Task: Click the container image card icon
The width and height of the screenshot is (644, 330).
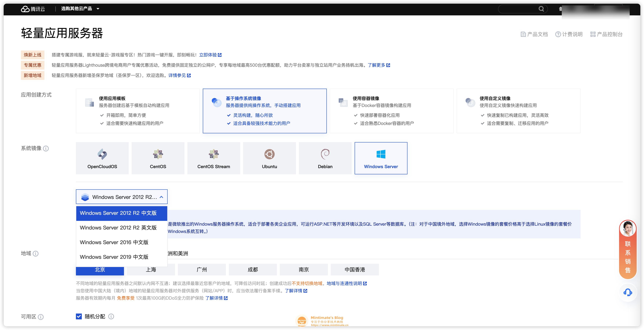Action: [343, 102]
